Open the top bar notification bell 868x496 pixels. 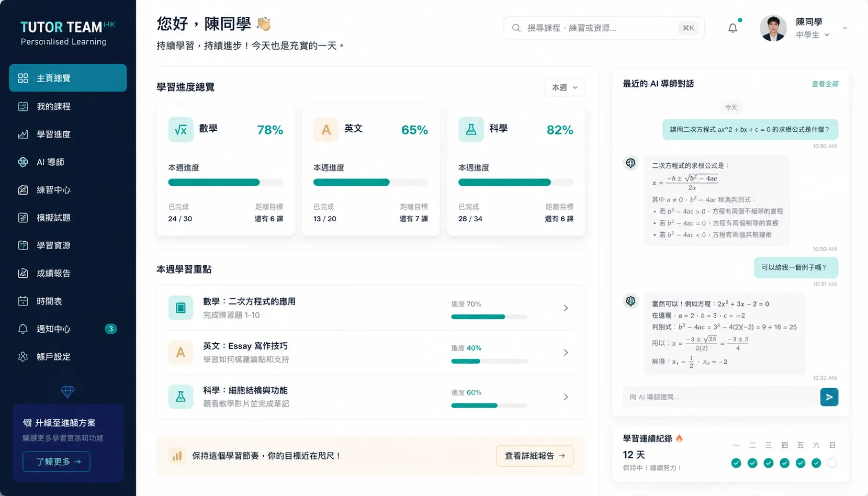[x=732, y=28]
